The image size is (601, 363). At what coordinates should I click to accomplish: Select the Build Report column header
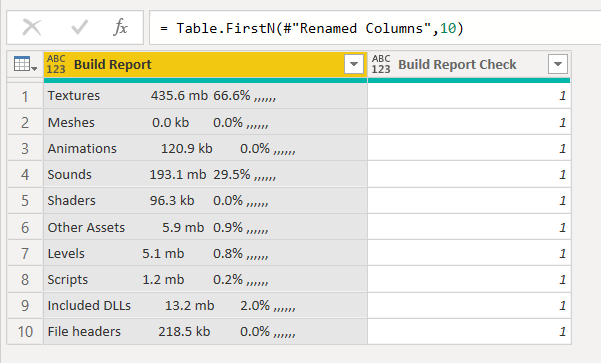pyautogui.click(x=205, y=64)
